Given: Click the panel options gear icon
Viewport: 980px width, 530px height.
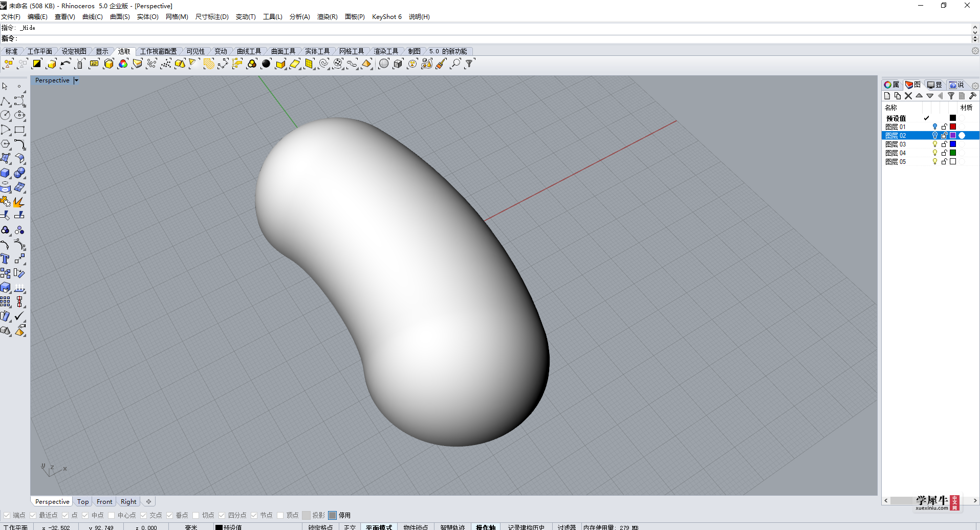Looking at the screenshot, I should 975,86.
